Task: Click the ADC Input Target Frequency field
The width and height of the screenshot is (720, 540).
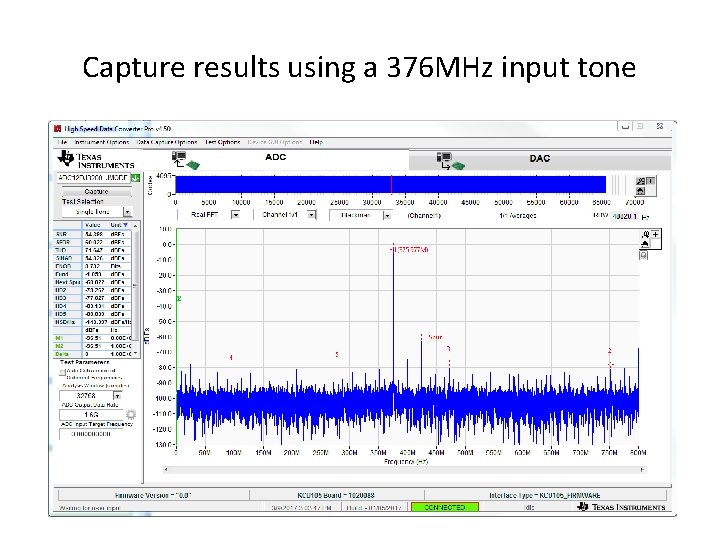Action: click(x=91, y=434)
